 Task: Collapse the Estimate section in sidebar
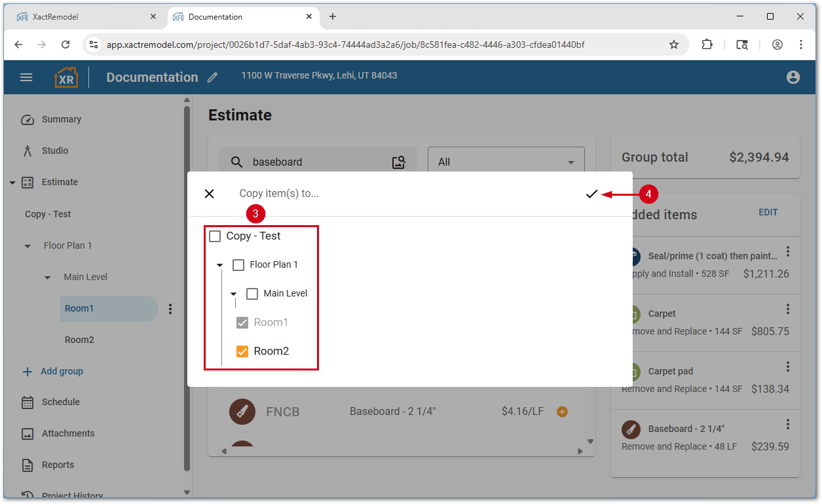[x=14, y=182]
